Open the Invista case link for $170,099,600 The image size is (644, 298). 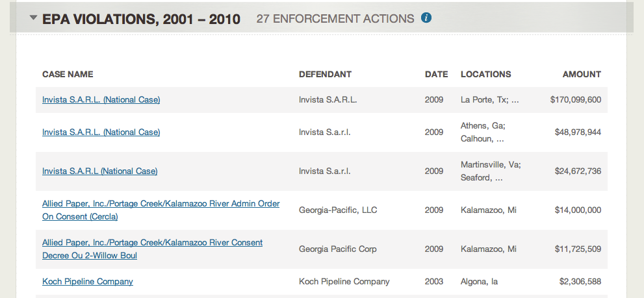click(101, 100)
